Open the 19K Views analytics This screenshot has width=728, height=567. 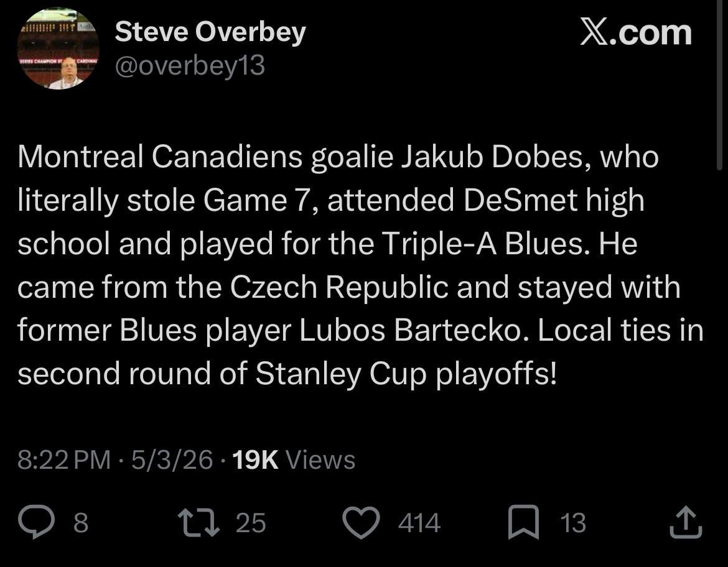click(294, 460)
